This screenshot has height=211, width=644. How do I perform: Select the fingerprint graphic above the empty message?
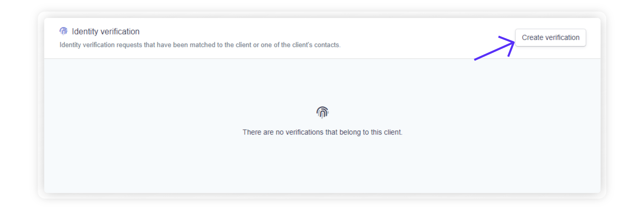pos(322,112)
